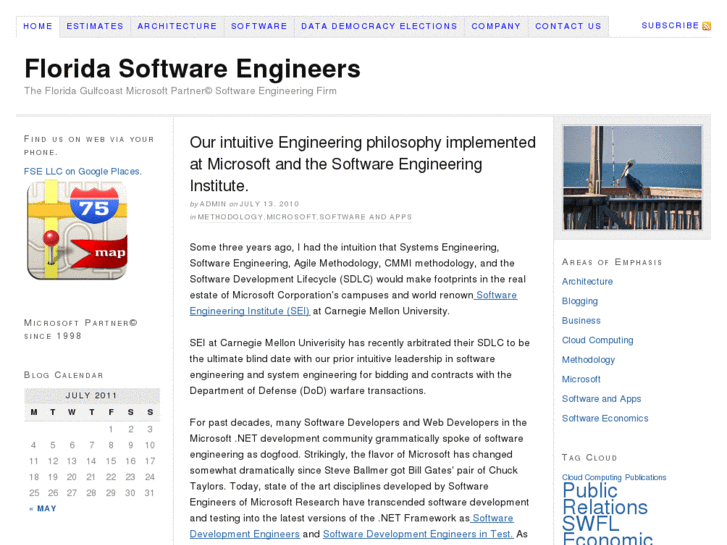
Task: Click the ADMIN author link
Action: pyautogui.click(x=213, y=204)
